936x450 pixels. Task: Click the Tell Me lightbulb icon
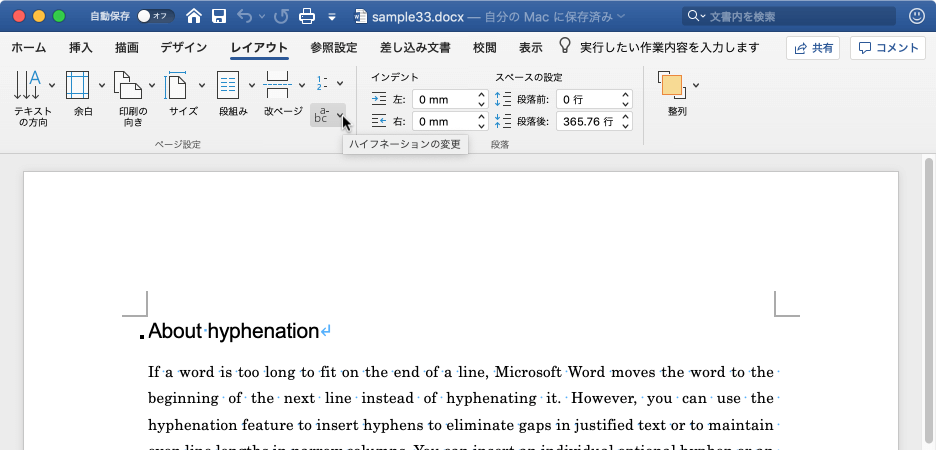(564, 47)
